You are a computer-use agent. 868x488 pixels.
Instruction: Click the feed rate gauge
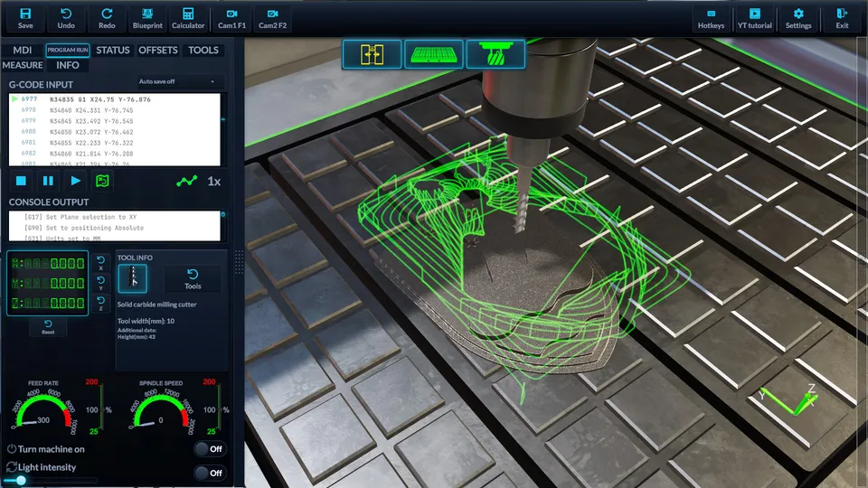[x=44, y=411]
